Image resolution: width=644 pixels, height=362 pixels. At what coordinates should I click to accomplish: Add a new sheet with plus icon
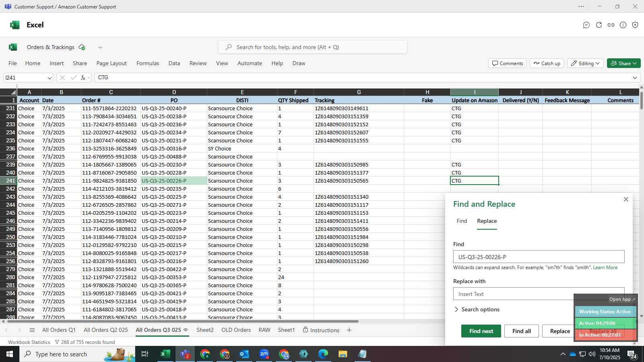click(349, 330)
